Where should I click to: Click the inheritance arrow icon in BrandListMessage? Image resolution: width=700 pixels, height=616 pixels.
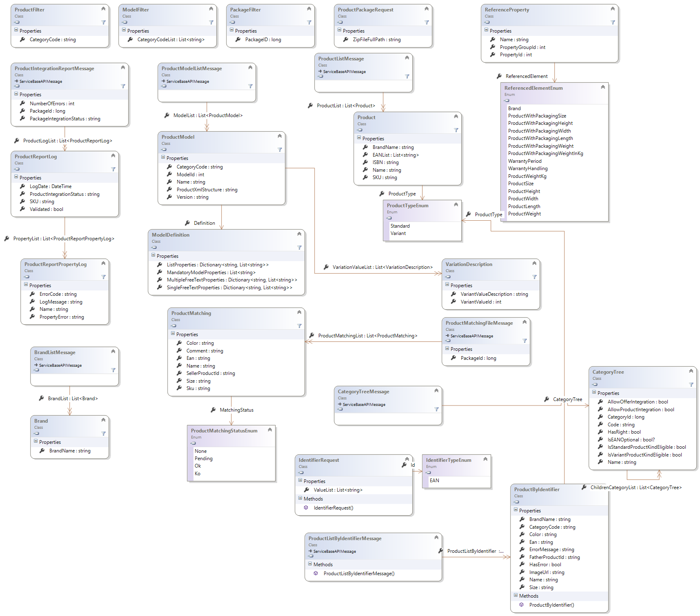point(36,365)
